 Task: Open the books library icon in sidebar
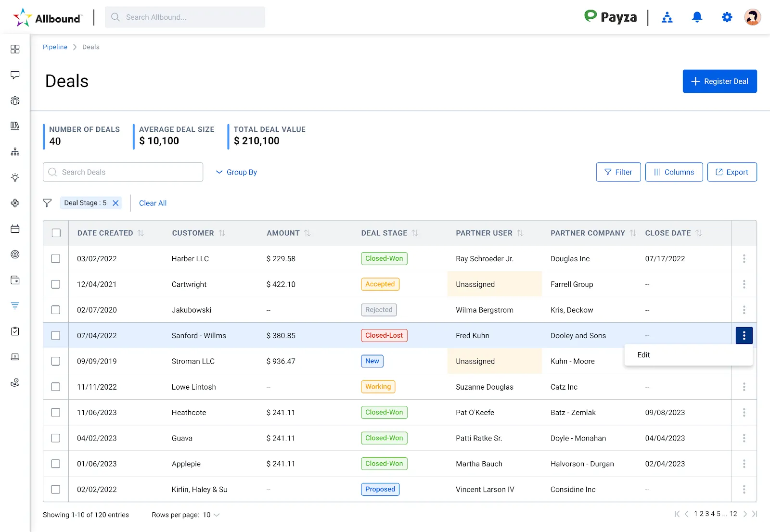tap(15, 126)
